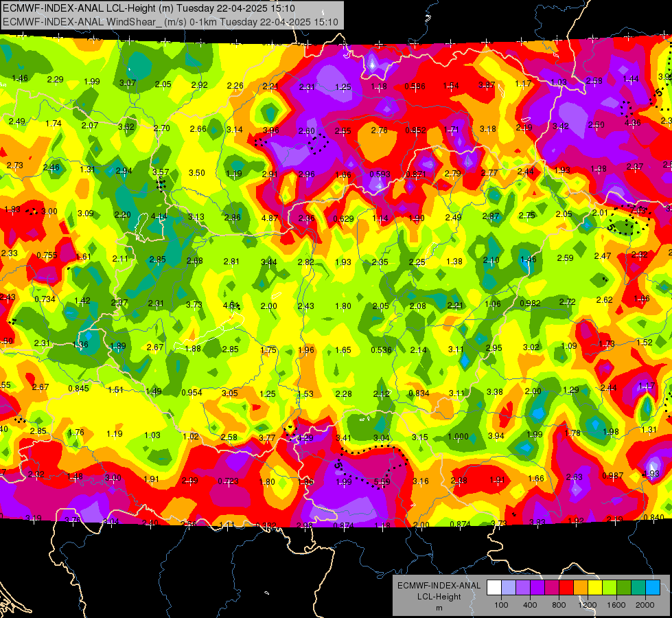Click the legend unit label 'm'
The width and height of the screenshot is (672, 618).
[439, 608]
